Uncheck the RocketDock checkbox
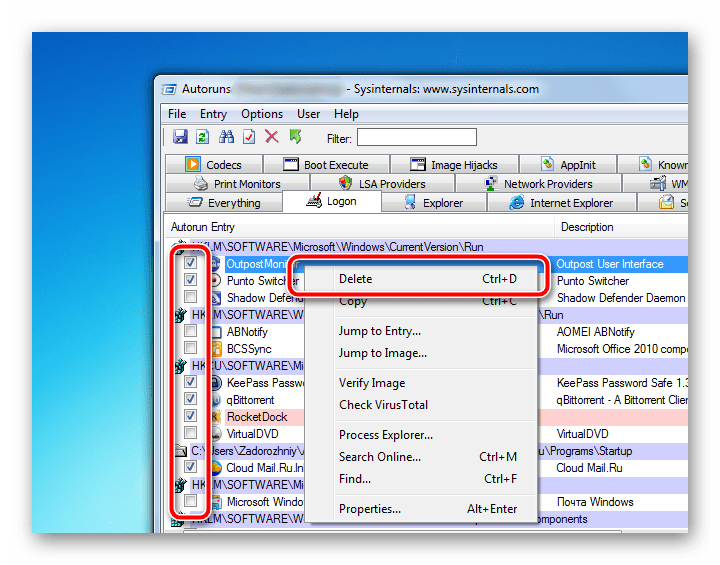The height and width of the screenshot is (565, 720). point(190,415)
